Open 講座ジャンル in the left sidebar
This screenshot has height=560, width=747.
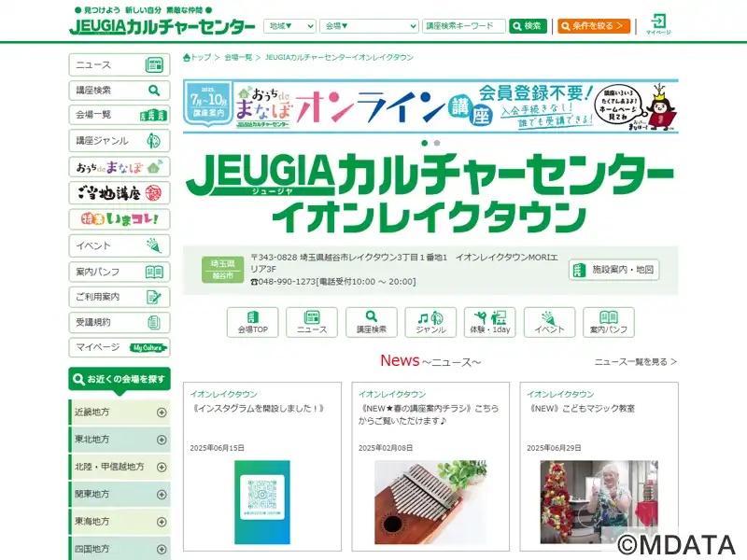tap(120, 141)
